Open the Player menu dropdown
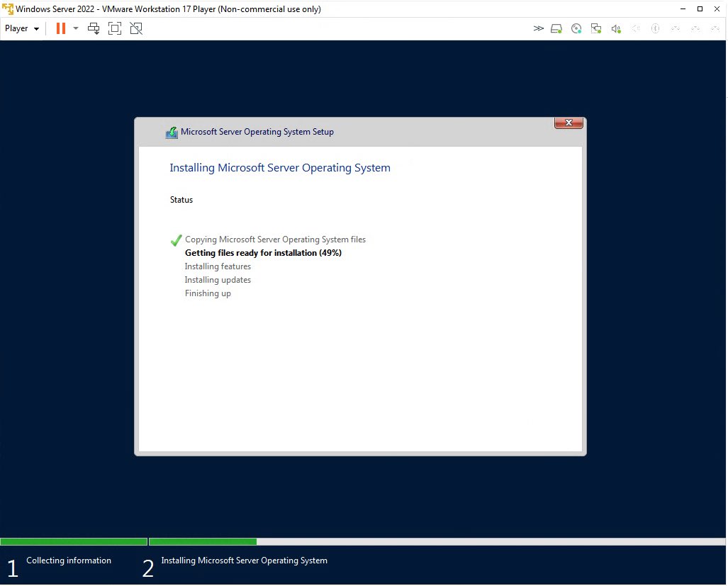728x586 pixels. [x=22, y=28]
